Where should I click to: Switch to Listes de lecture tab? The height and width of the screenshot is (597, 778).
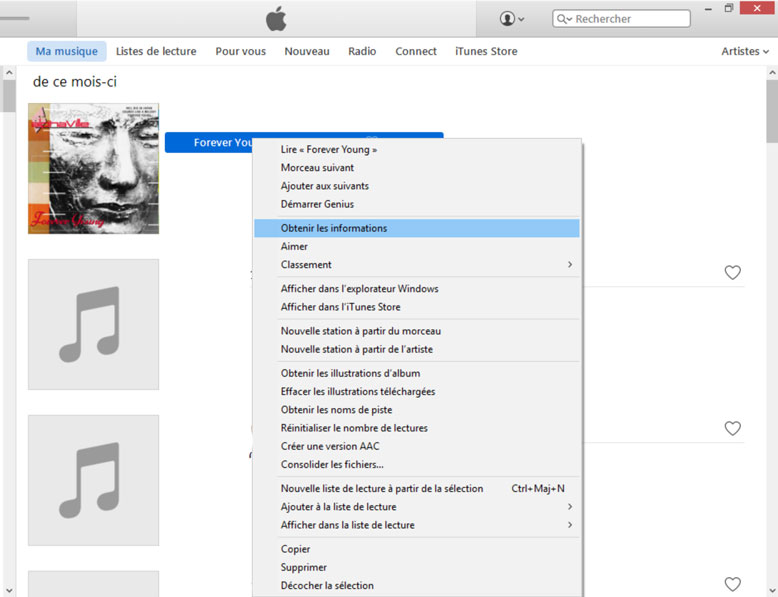(x=156, y=51)
